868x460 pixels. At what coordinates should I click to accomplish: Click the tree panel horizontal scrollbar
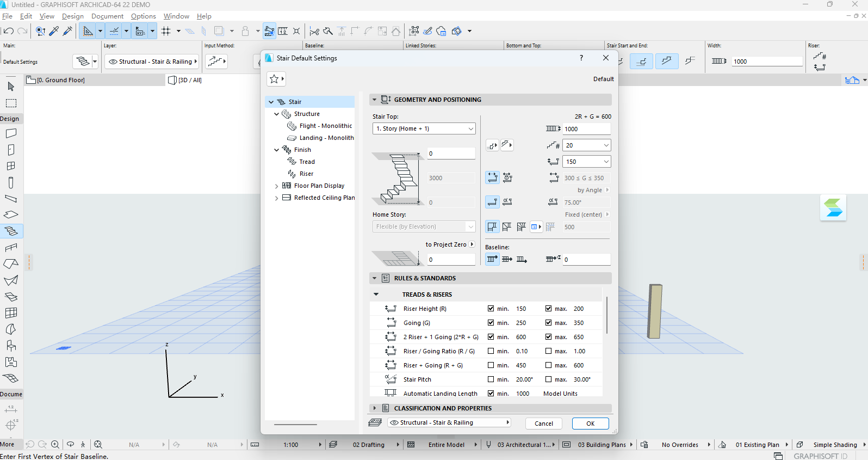(295, 425)
